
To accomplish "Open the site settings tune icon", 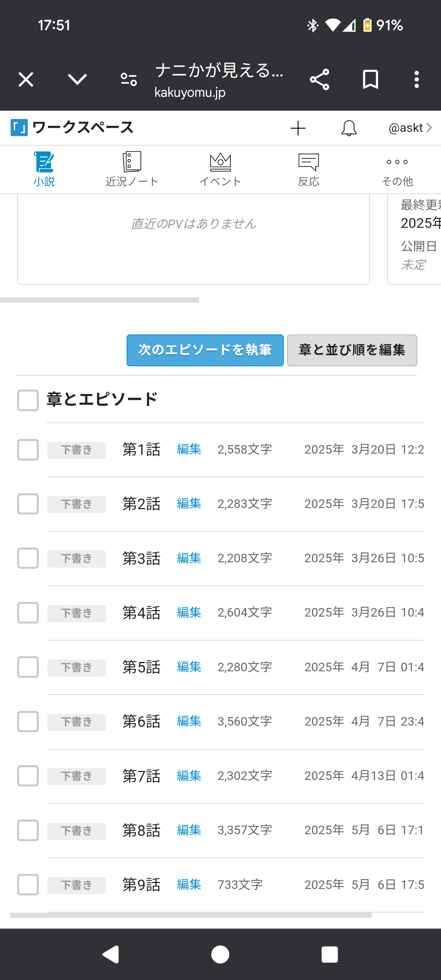I will click(129, 80).
